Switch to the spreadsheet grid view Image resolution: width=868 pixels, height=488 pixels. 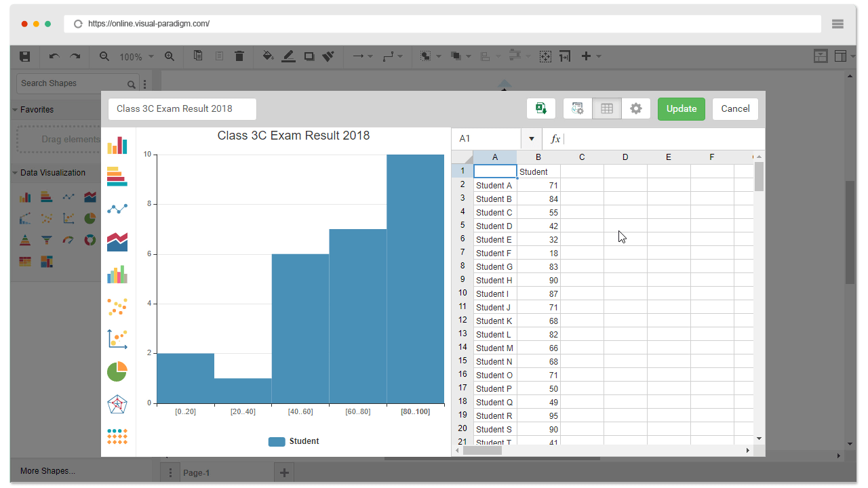tap(606, 108)
